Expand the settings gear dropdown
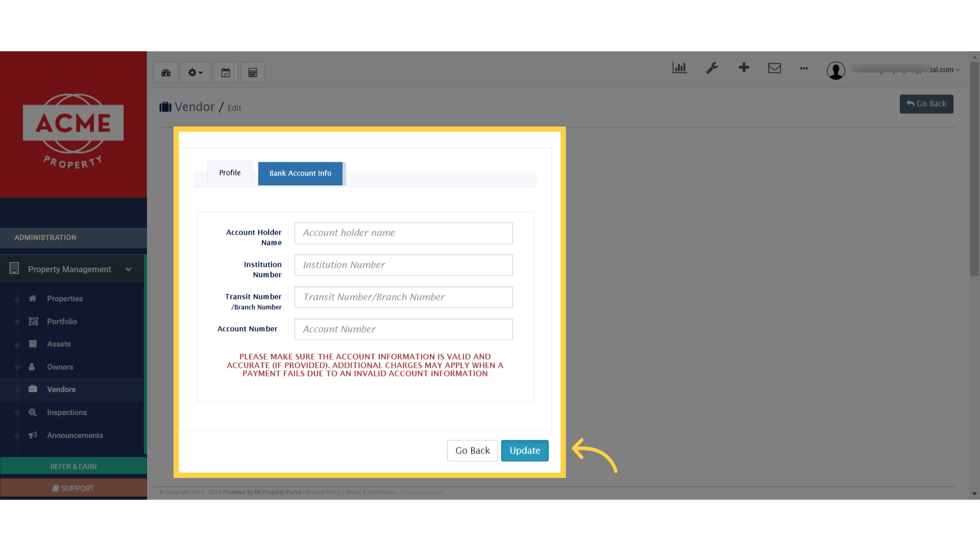The width and height of the screenshot is (980, 551). tap(195, 72)
